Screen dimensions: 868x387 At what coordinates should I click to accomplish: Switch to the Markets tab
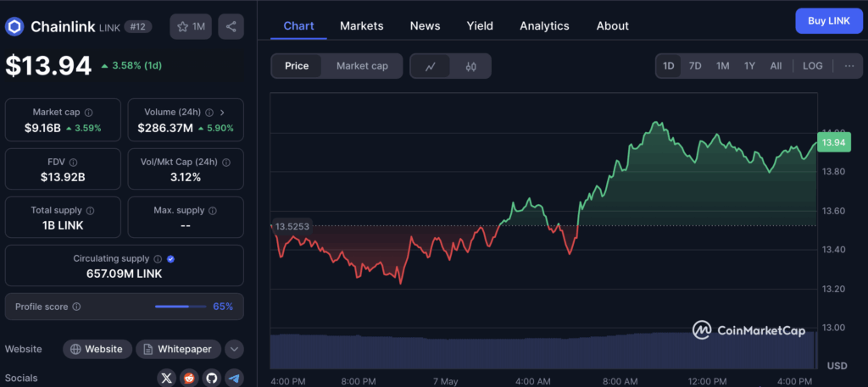[x=361, y=26]
